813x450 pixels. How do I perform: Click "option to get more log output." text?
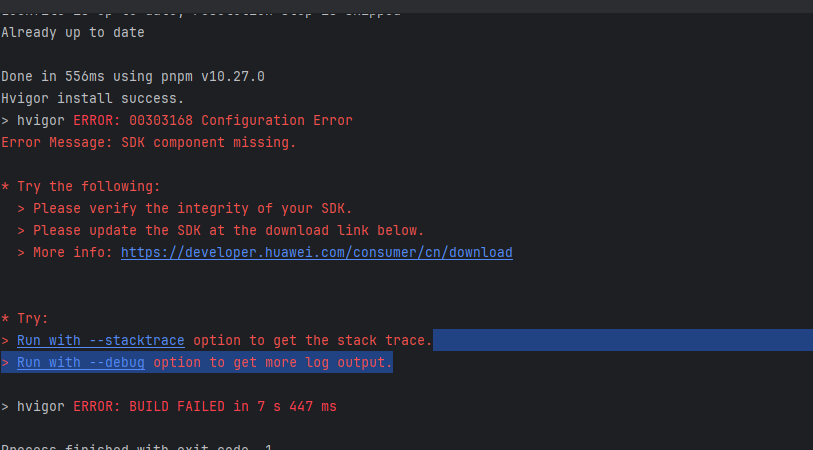pos(272,363)
